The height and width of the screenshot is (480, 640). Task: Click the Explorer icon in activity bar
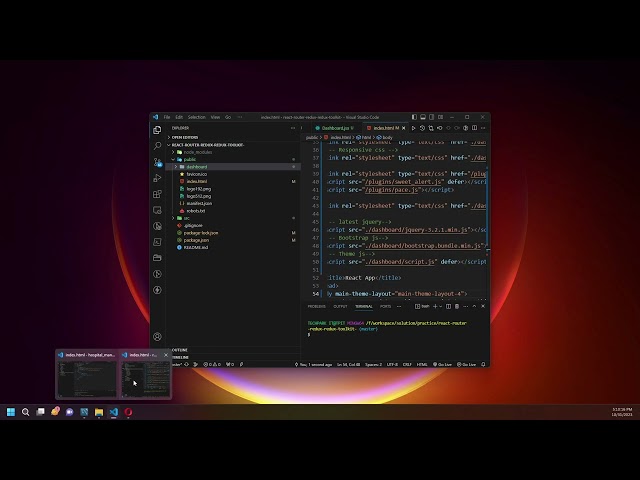pyautogui.click(x=157, y=129)
